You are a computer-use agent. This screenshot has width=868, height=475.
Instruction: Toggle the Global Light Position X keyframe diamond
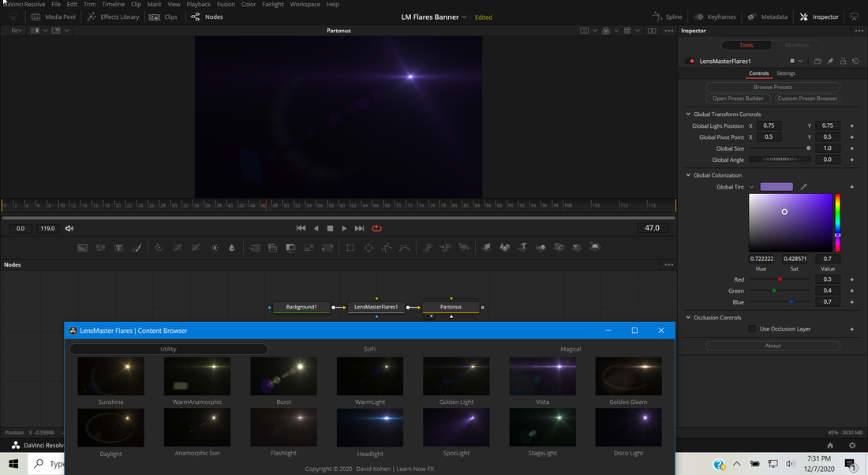851,126
